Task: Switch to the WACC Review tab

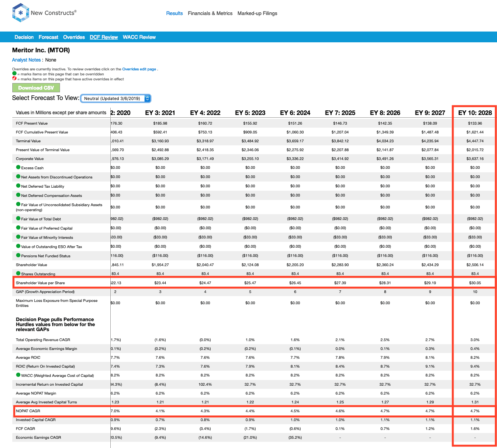Action: pyautogui.click(x=139, y=37)
